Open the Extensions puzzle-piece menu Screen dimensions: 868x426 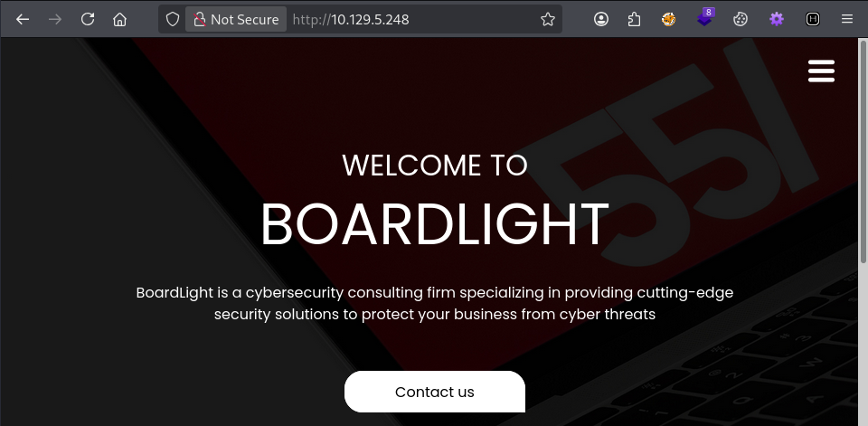[x=634, y=19]
